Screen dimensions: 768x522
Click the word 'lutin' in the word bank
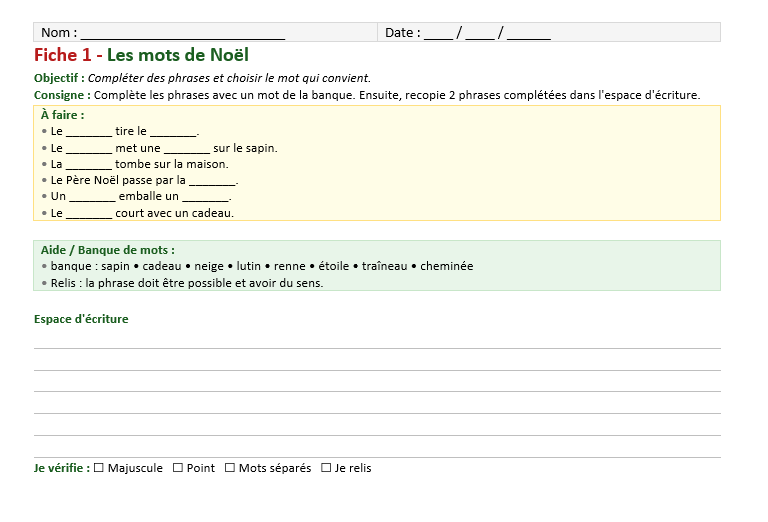(249, 267)
